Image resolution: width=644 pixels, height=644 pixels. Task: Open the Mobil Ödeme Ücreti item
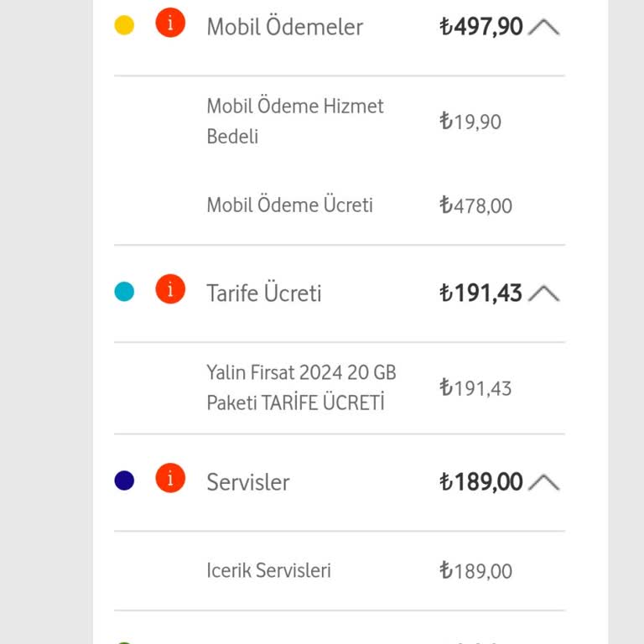(x=340, y=205)
